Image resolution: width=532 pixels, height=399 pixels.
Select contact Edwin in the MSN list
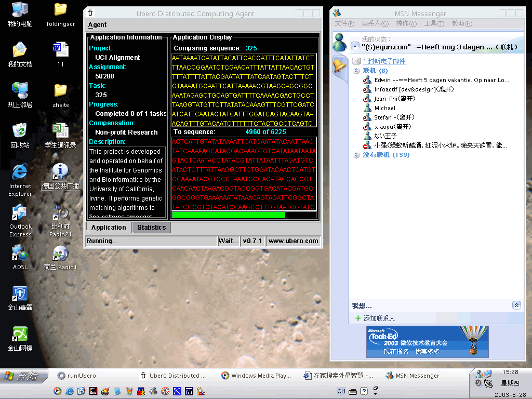[436, 80]
